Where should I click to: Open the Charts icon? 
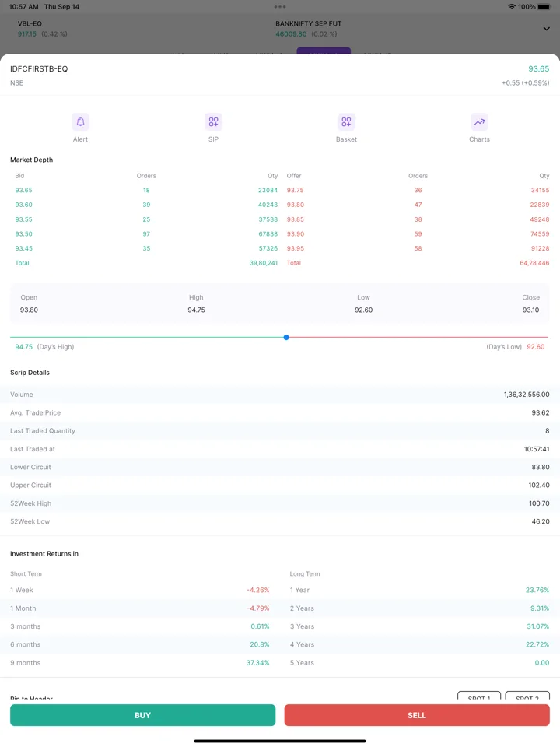point(479,122)
